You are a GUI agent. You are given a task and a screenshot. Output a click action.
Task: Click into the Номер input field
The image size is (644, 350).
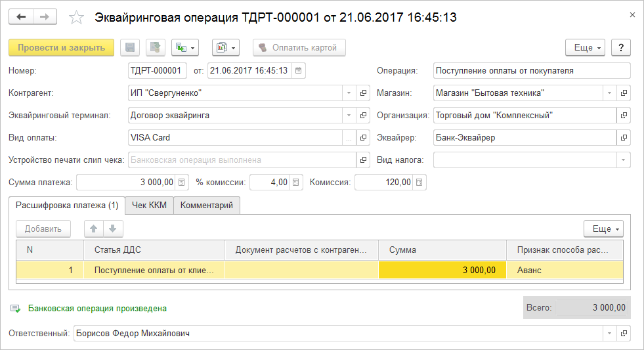157,70
